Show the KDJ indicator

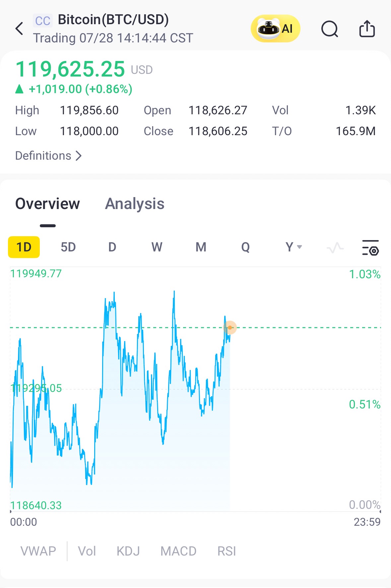[x=128, y=551]
